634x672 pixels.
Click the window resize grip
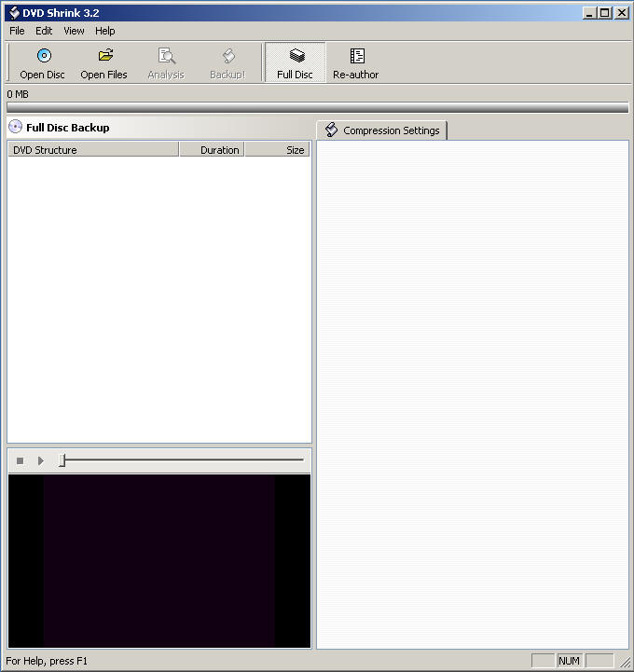click(x=625, y=663)
